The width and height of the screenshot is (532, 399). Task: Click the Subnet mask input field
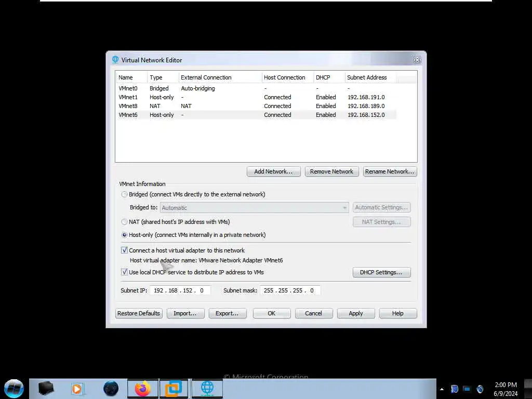coord(290,290)
